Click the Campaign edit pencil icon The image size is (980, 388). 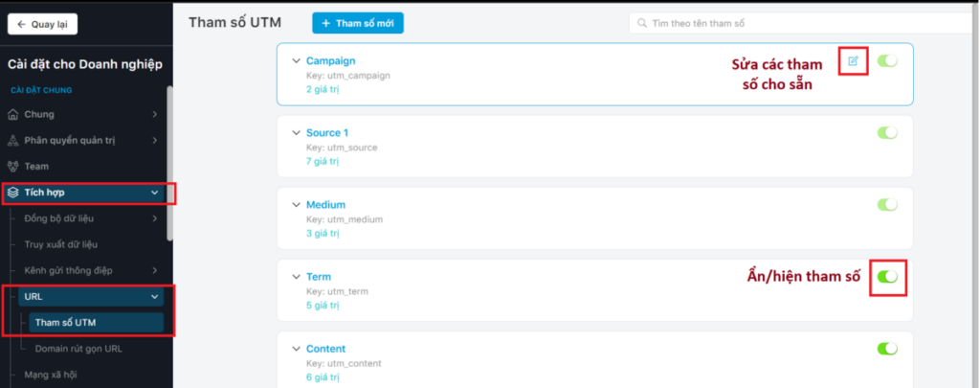[x=853, y=61]
